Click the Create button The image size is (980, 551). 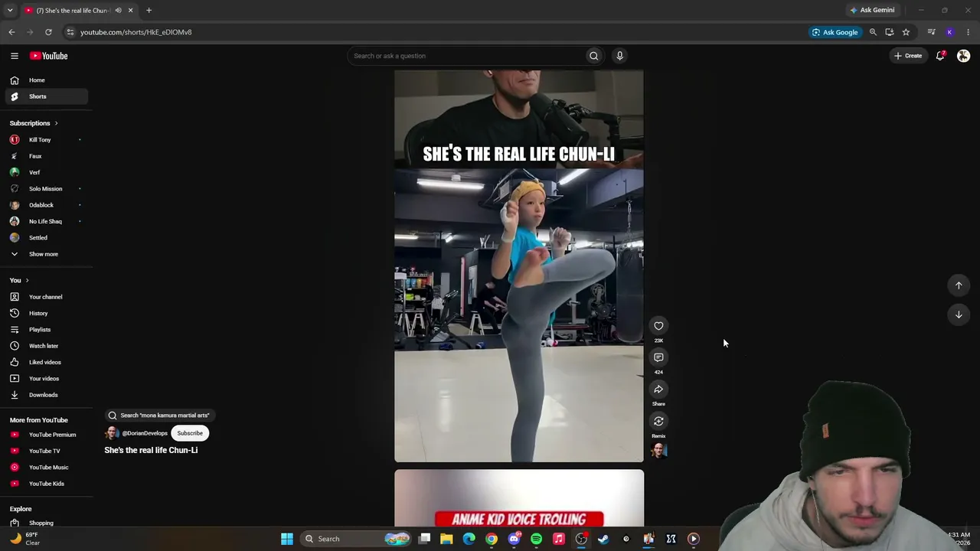pyautogui.click(x=908, y=56)
